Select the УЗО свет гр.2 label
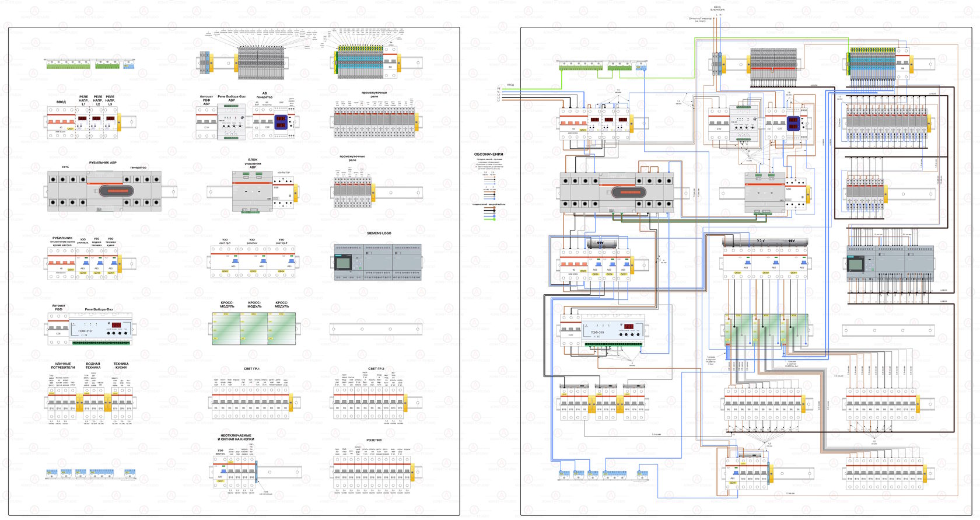980x520 pixels. point(281,241)
